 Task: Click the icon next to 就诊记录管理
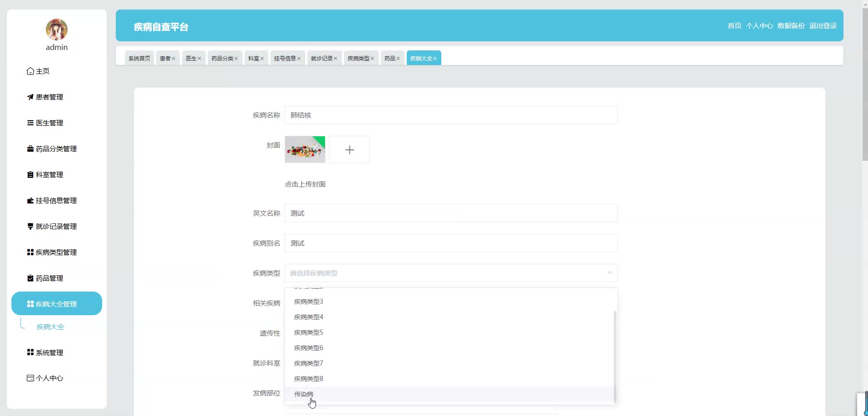tap(30, 227)
